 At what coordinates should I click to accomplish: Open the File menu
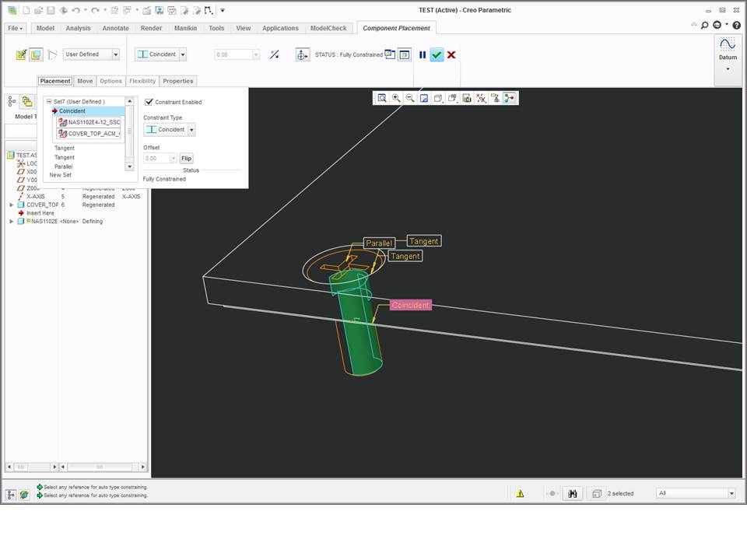[16, 28]
